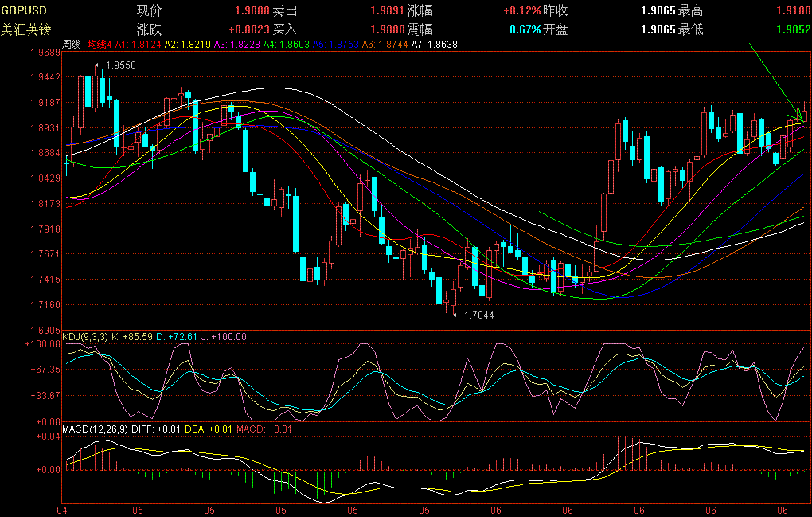Screen dimensions: 812x517
Task: Click the 卖出 label
Action: (x=285, y=10)
